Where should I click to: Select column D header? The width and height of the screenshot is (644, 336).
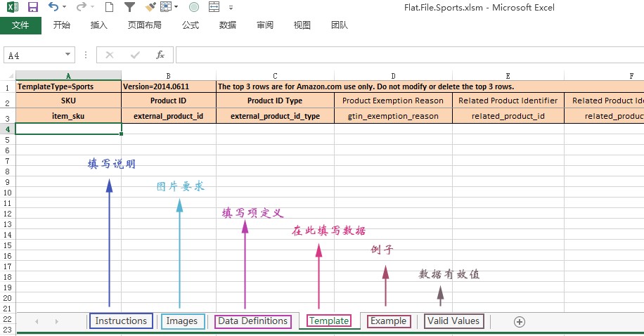(393, 75)
